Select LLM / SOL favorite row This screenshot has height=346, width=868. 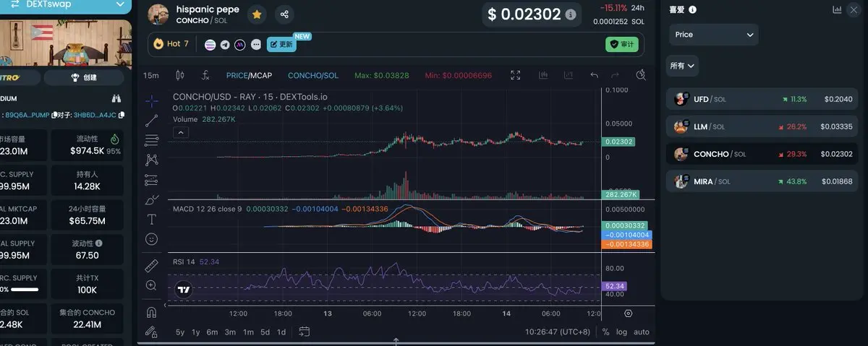pyautogui.click(x=762, y=126)
